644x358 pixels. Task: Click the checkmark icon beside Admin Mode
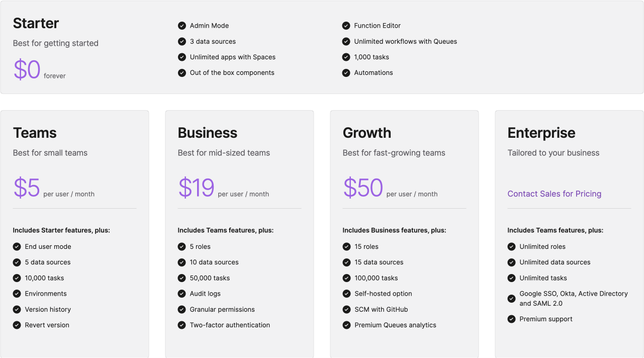(x=182, y=26)
